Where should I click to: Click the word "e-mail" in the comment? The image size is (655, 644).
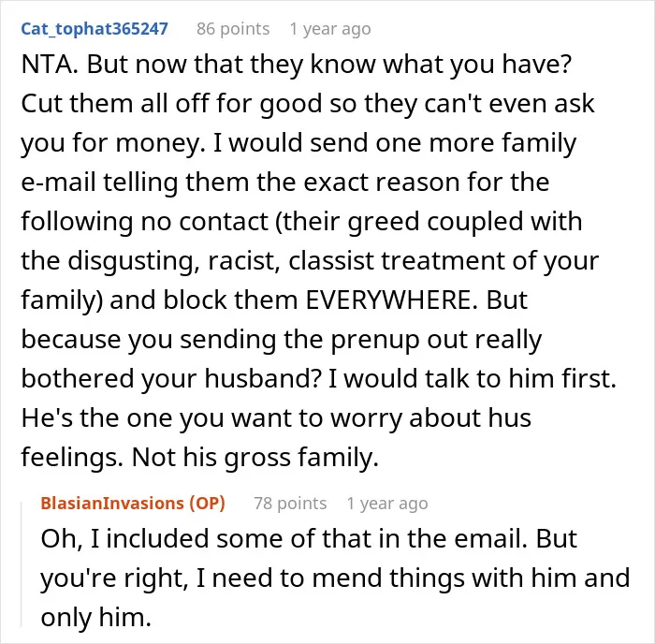(x=58, y=183)
